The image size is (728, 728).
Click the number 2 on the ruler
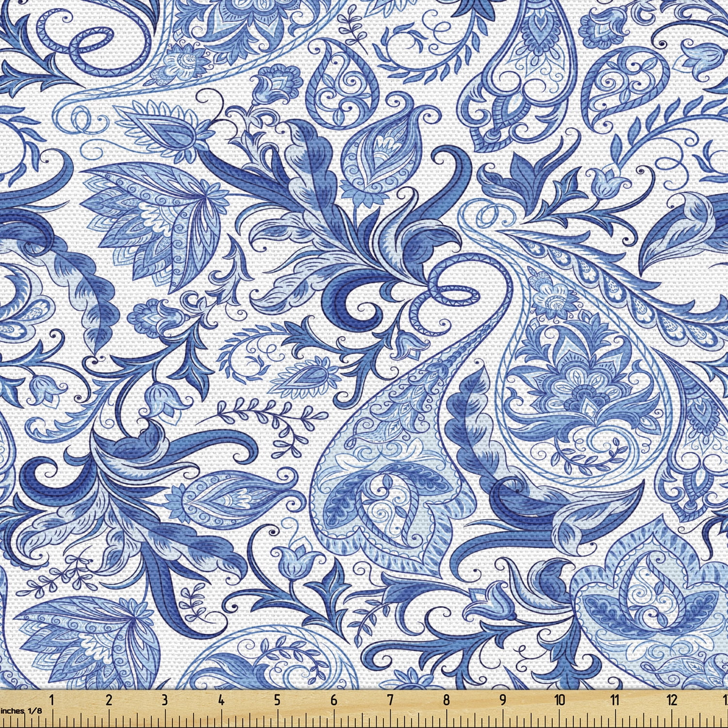pos(109,700)
